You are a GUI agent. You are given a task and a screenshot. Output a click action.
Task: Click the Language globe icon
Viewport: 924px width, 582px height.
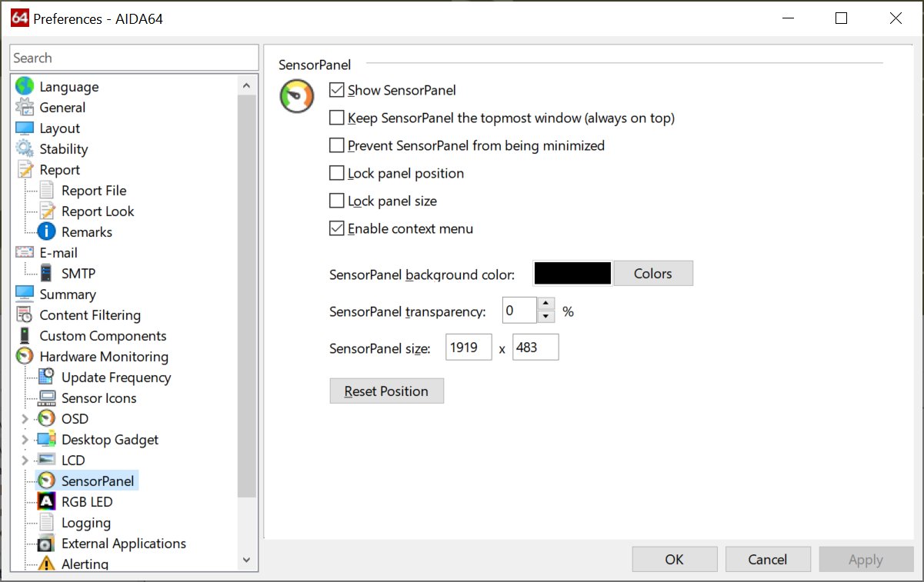coord(25,87)
